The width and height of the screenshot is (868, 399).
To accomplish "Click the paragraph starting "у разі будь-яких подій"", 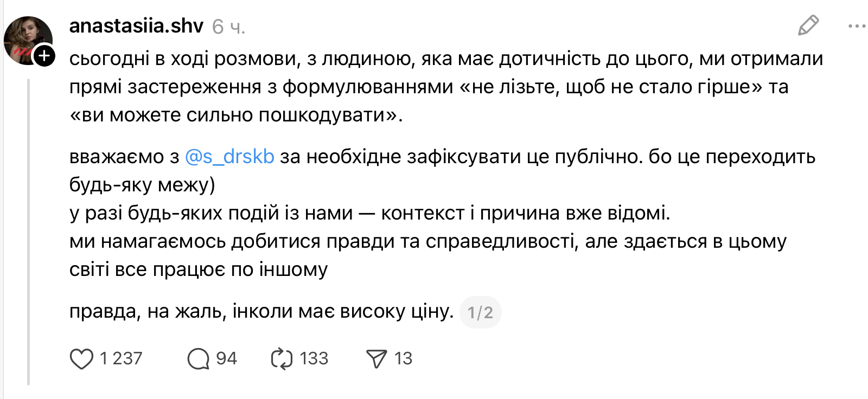I will [x=369, y=214].
